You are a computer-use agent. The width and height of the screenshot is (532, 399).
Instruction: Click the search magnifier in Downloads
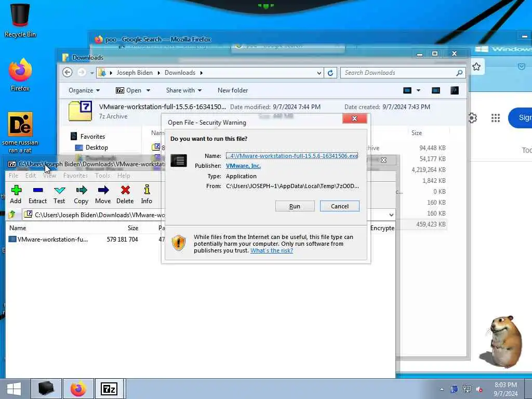459,73
